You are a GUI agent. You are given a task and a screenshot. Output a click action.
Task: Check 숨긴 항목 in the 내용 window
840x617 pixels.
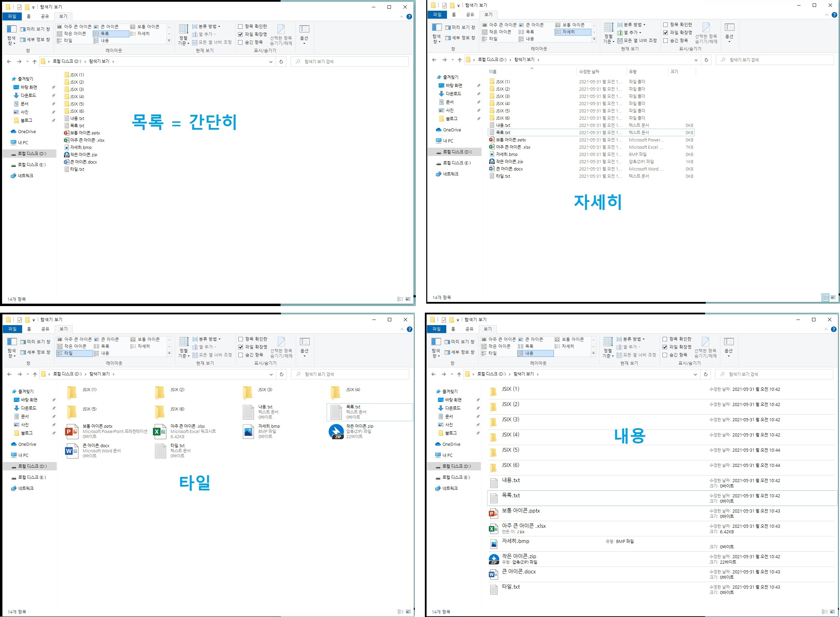(665, 355)
